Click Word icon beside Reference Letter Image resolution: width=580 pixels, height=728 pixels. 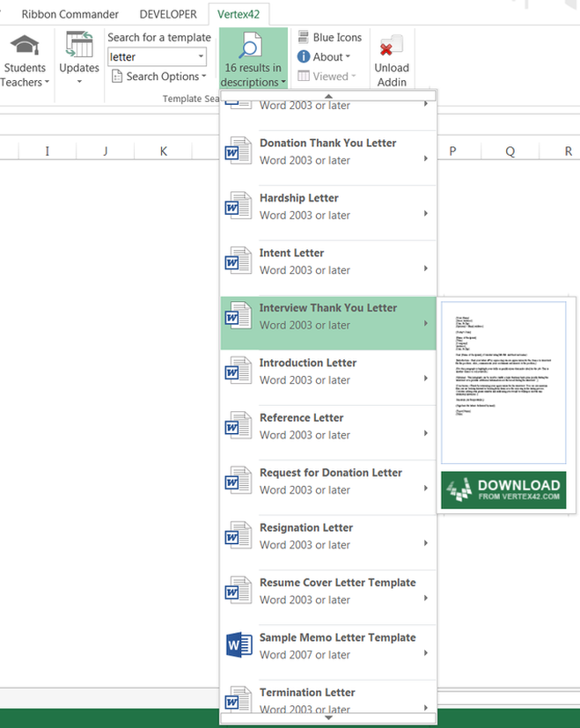pos(239,426)
